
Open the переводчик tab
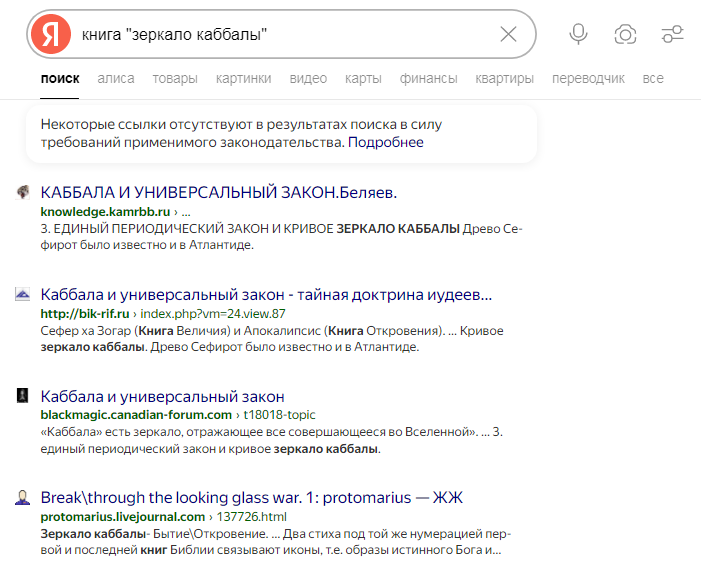point(588,79)
